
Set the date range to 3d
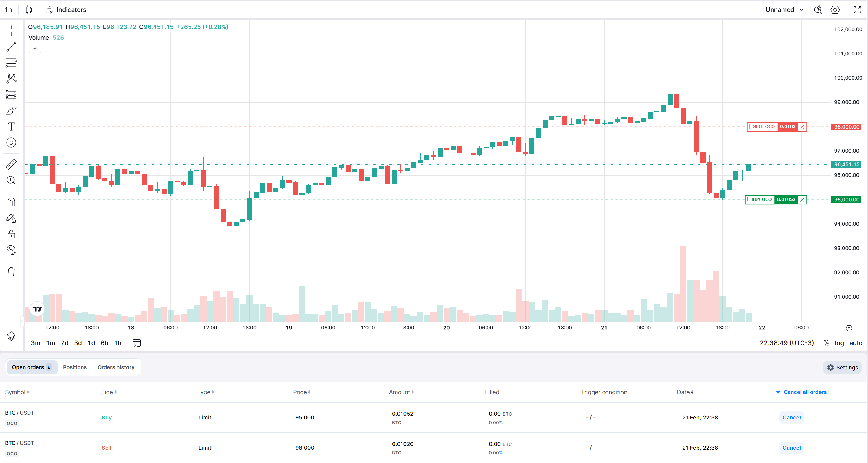click(x=78, y=343)
